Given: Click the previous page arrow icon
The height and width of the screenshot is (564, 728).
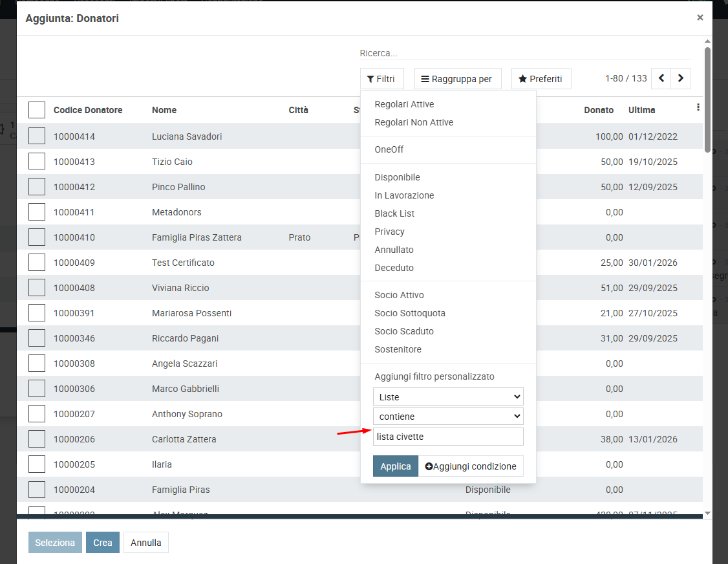Looking at the screenshot, I should pos(661,78).
